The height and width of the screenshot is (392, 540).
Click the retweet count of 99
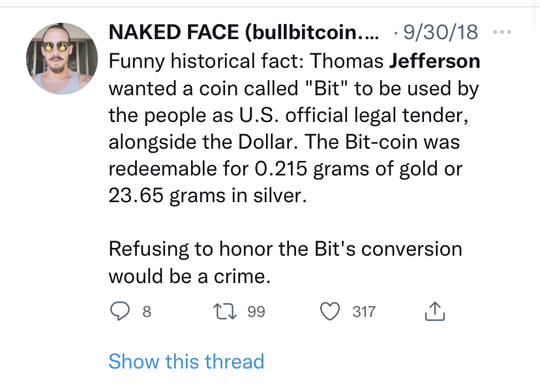click(256, 312)
